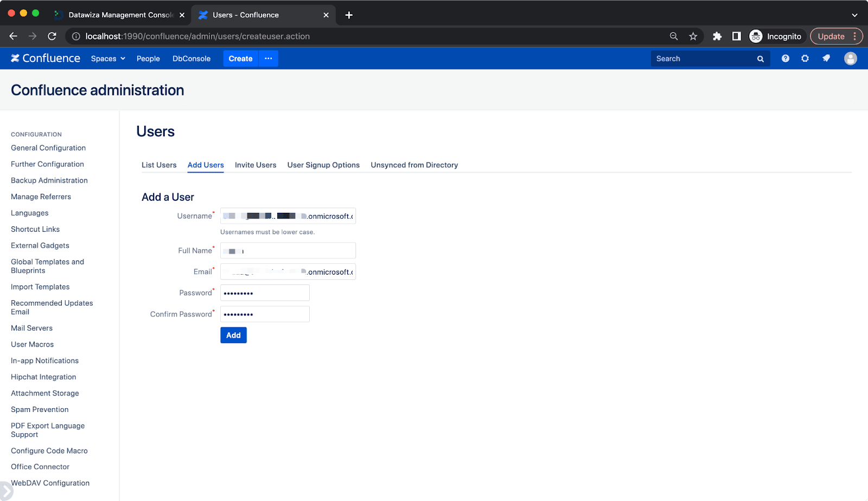Open Attachment Storage link
This screenshot has height=501, width=868.
45,393
